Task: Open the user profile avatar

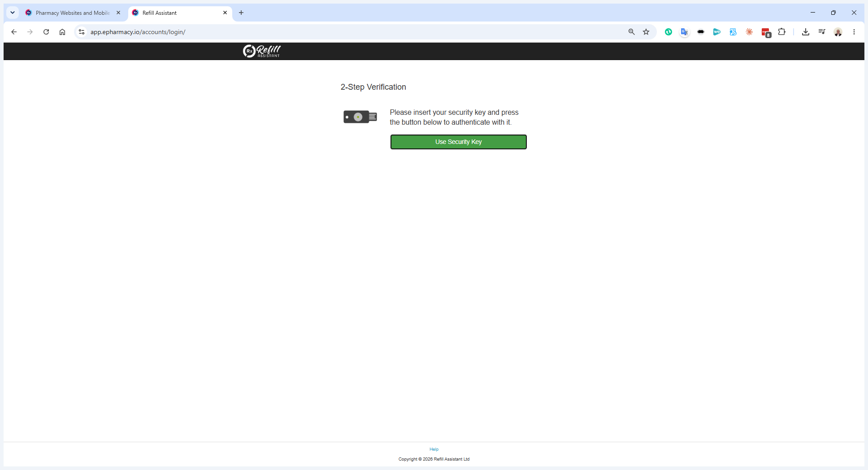Action: [838, 32]
